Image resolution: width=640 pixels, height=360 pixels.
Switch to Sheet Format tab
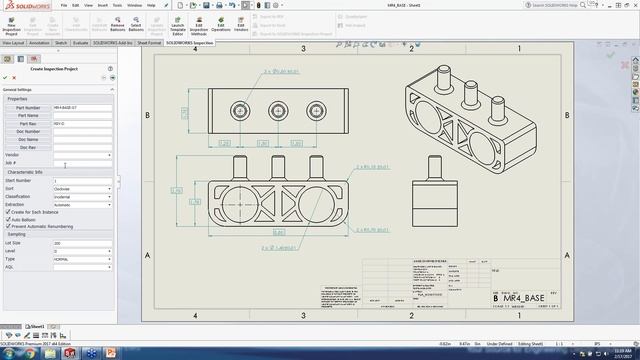pyautogui.click(x=149, y=43)
